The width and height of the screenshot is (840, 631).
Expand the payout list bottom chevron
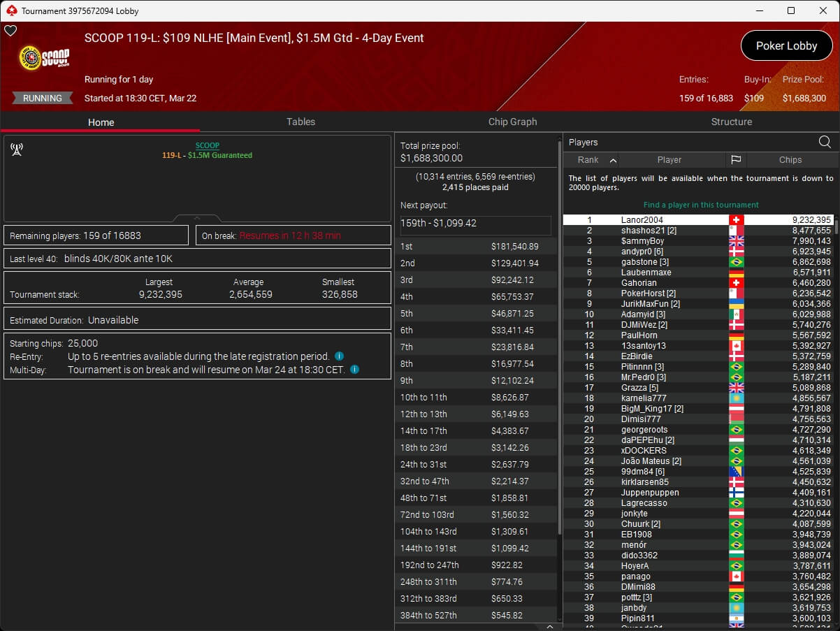[549, 627]
